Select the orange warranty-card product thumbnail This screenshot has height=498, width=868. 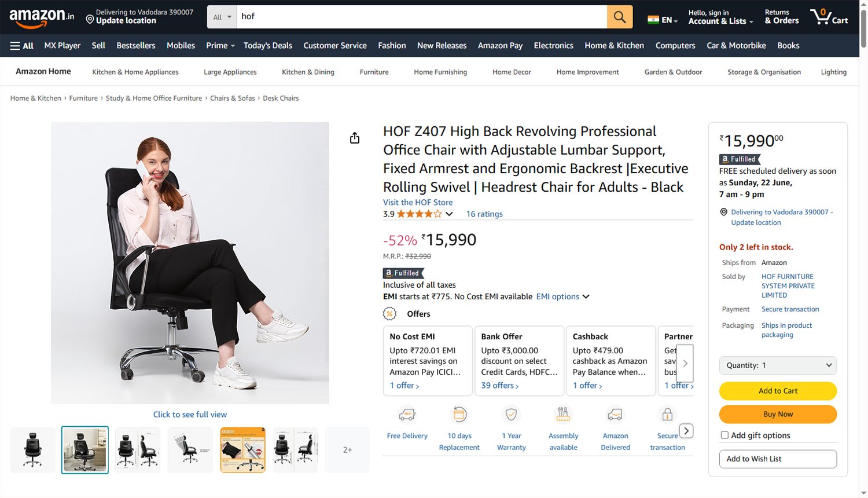242,450
